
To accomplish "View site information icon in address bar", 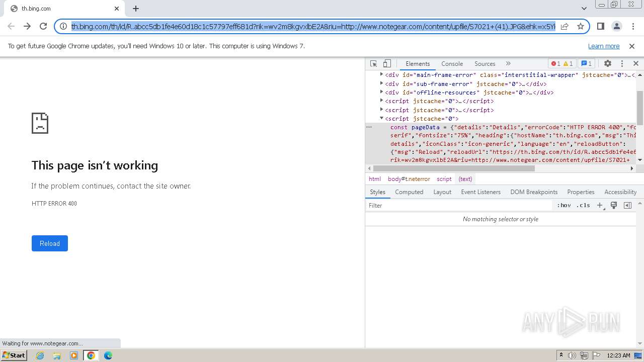I will (x=63, y=26).
